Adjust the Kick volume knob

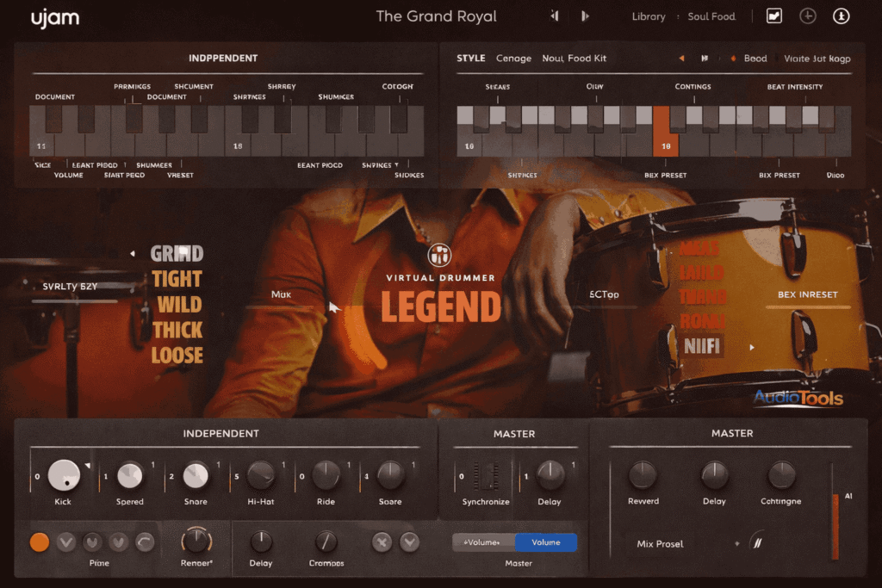click(x=62, y=476)
